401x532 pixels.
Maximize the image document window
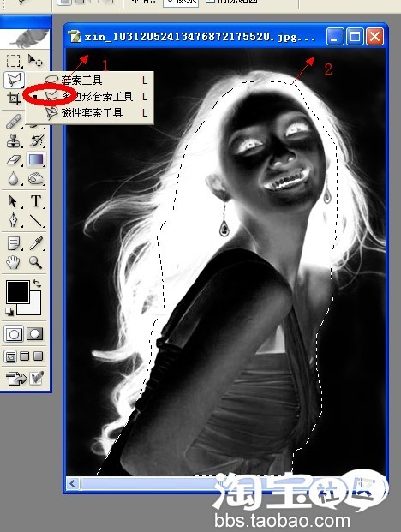pos(355,36)
